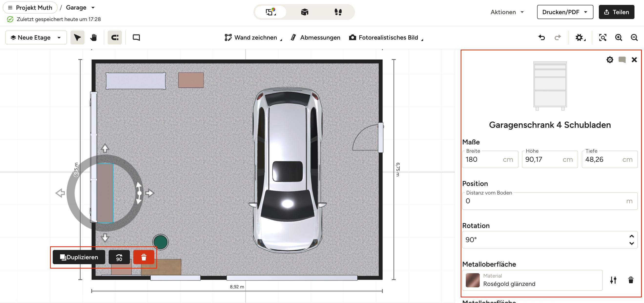Rotate the cabinet by 90 degrees
Screen dimensions: 644x303
tap(119, 257)
